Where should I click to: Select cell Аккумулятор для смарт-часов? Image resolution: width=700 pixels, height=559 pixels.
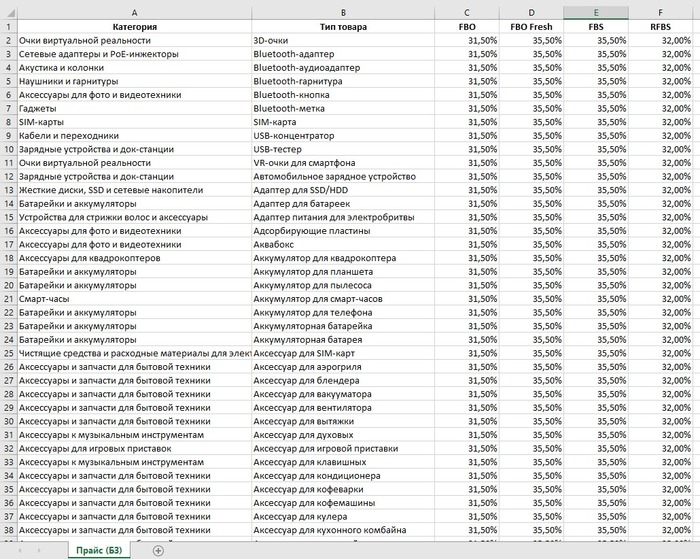(343, 299)
